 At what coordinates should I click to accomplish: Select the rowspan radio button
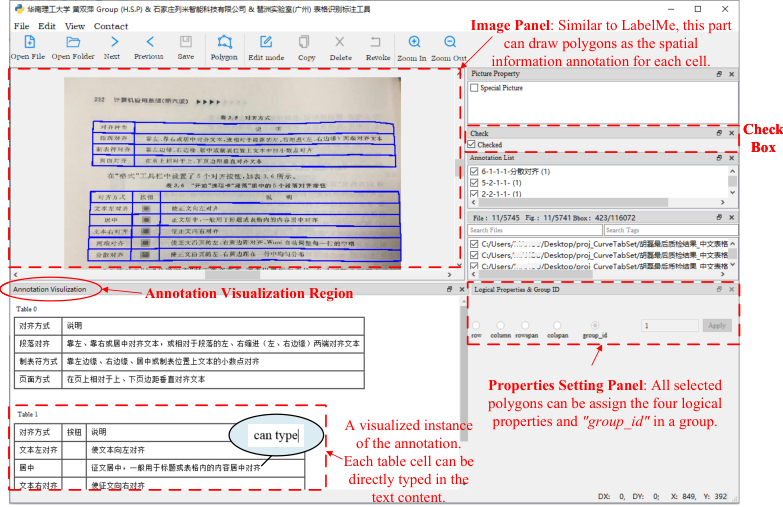(x=525, y=325)
